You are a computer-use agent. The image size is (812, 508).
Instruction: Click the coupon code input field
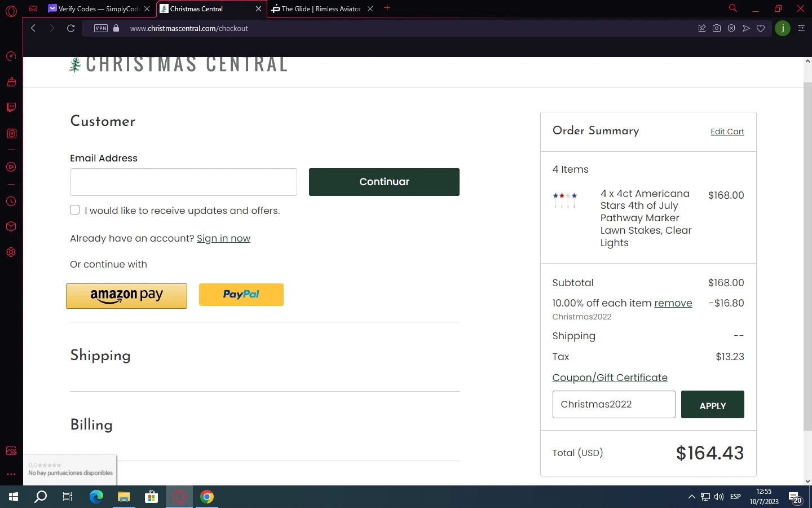614,404
